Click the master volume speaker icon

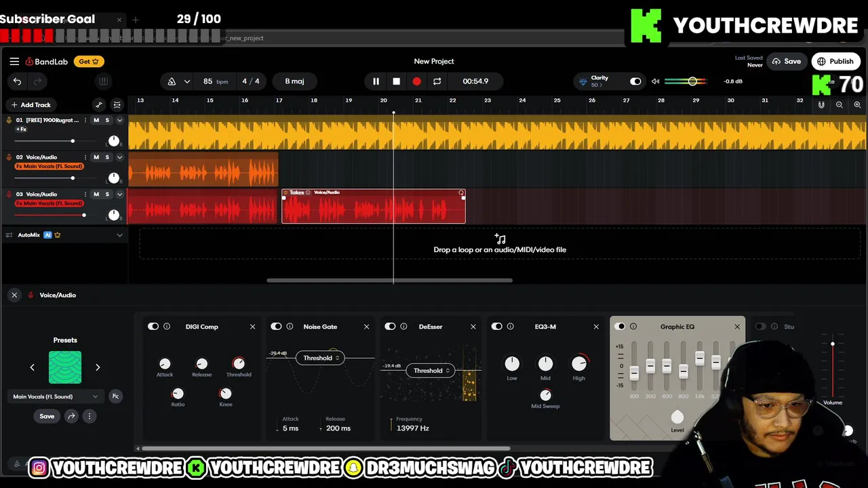[x=655, y=81]
